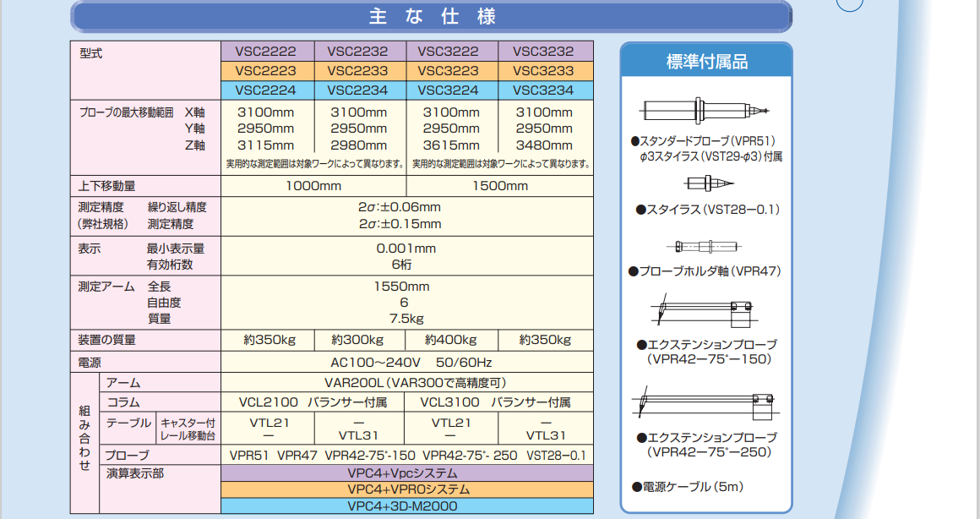Click the blue VPC4+3D-M2000 row
The width and height of the screenshot is (980, 519).
pyautogui.click(x=407, y=505)
